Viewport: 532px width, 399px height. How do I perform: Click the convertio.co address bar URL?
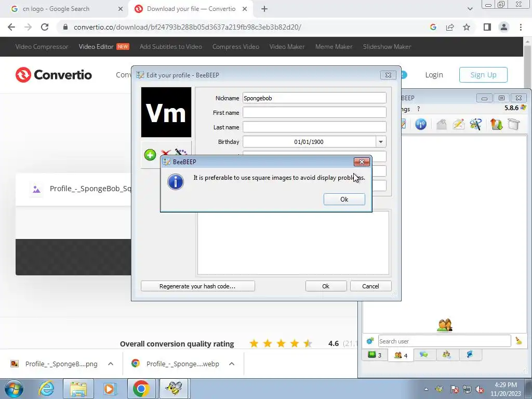point(187,27)
